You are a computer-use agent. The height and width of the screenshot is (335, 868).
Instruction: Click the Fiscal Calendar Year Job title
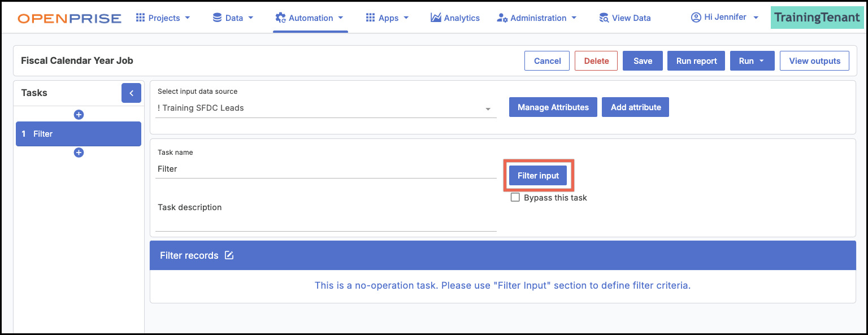(77, 60)
